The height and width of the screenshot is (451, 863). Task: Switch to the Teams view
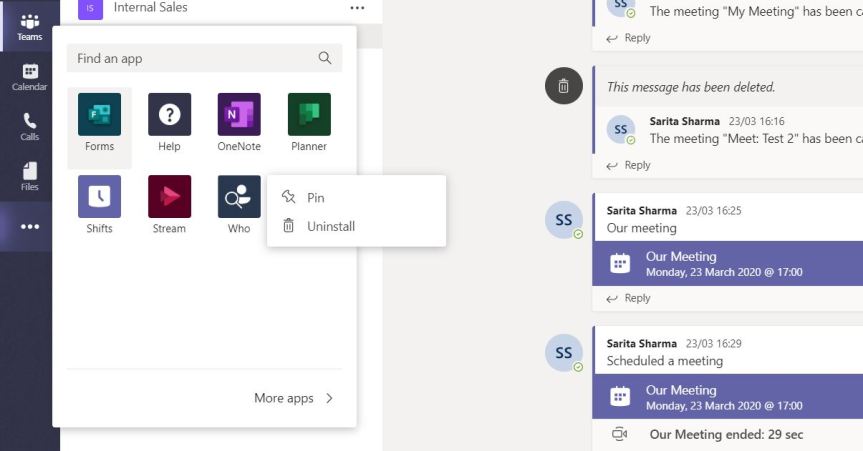click(29, 27)
